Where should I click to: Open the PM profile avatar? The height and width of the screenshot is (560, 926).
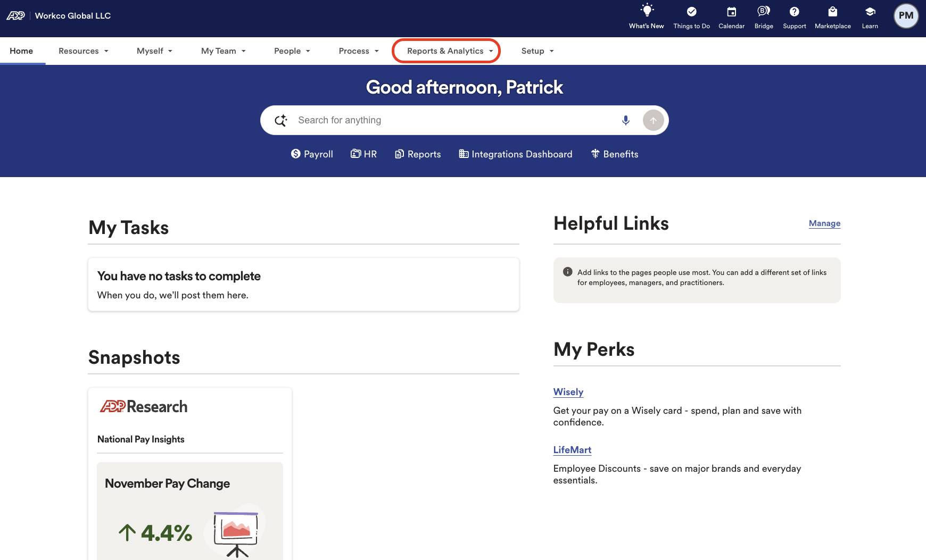(906, 16)
